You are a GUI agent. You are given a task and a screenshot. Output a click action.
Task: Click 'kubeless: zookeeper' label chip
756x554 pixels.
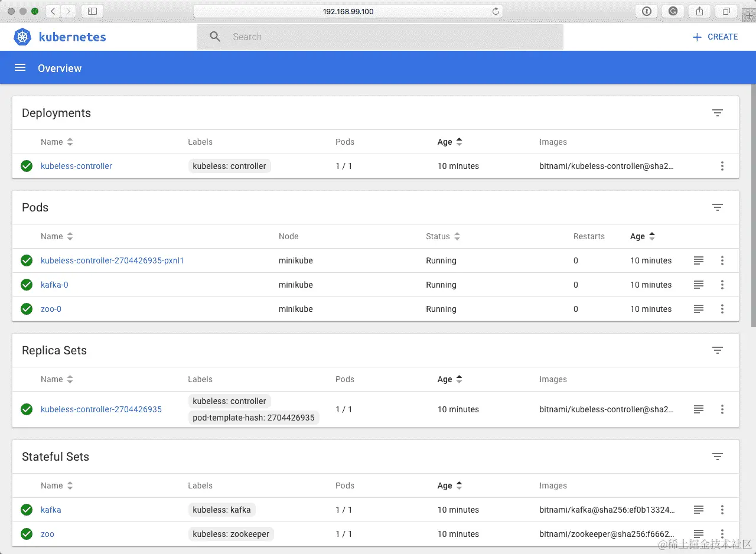tap(231, 534)
